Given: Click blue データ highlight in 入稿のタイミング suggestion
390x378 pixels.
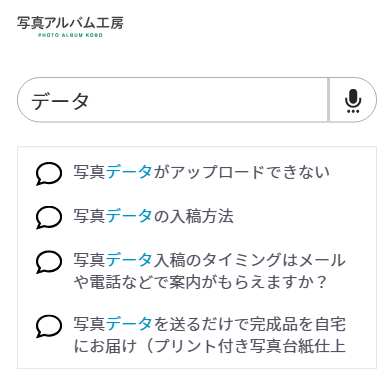Looking at the screenshot, I should (129, 260).
